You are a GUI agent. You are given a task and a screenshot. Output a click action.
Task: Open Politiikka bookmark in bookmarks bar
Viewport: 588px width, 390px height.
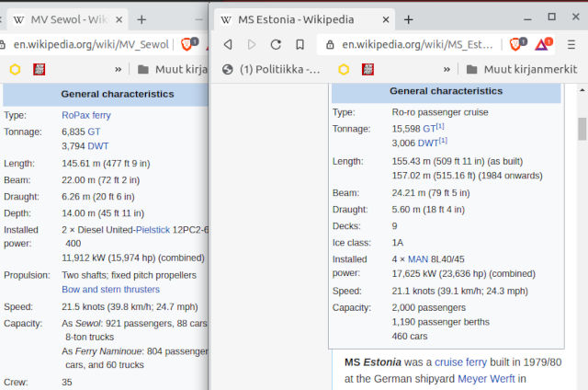271,69
